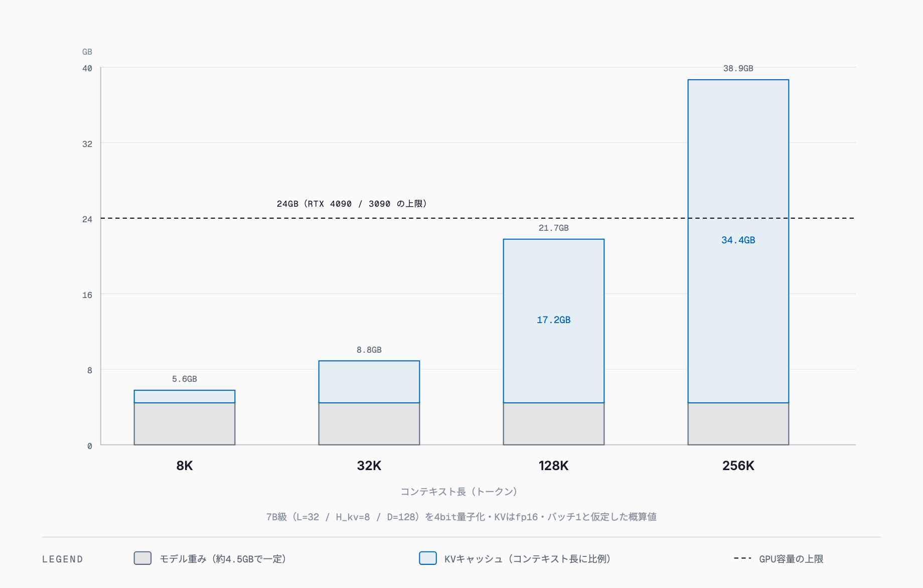Click the blue KV cache legend swatch
Viewport: 923px width, 588px height.
click(x=427, y=558)
